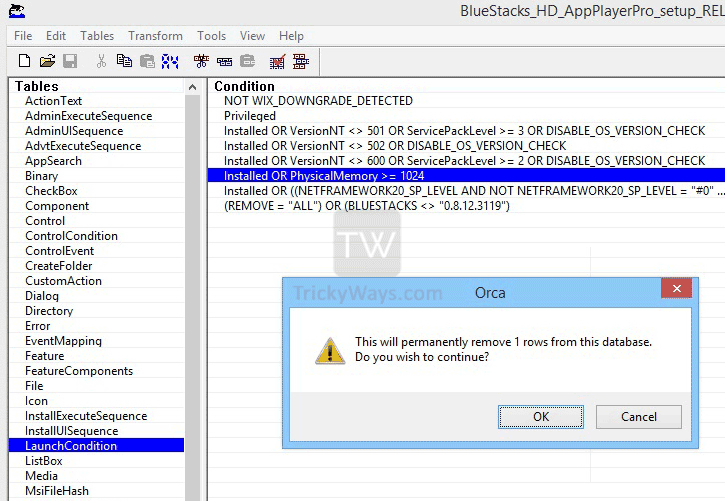The height and width of the screenshot is (501, 725).
Task: Select the InstallExecuteSequence table
Action: point(86,415)
